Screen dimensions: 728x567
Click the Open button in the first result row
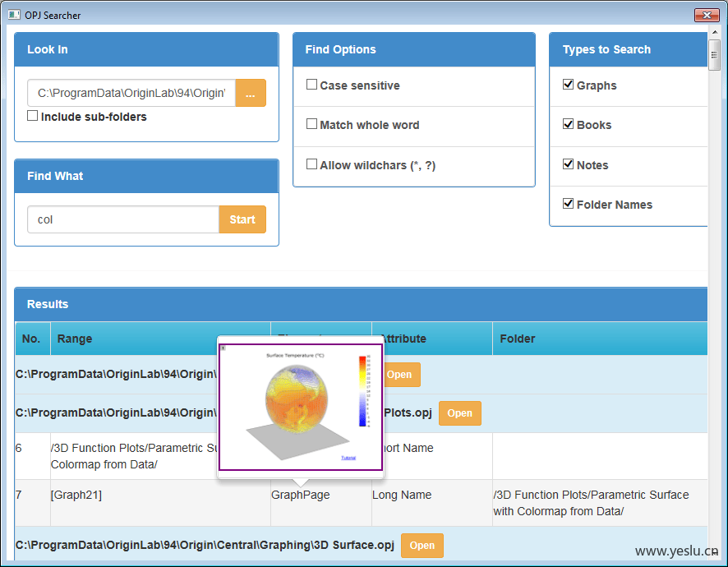click(x=402, y=374)
